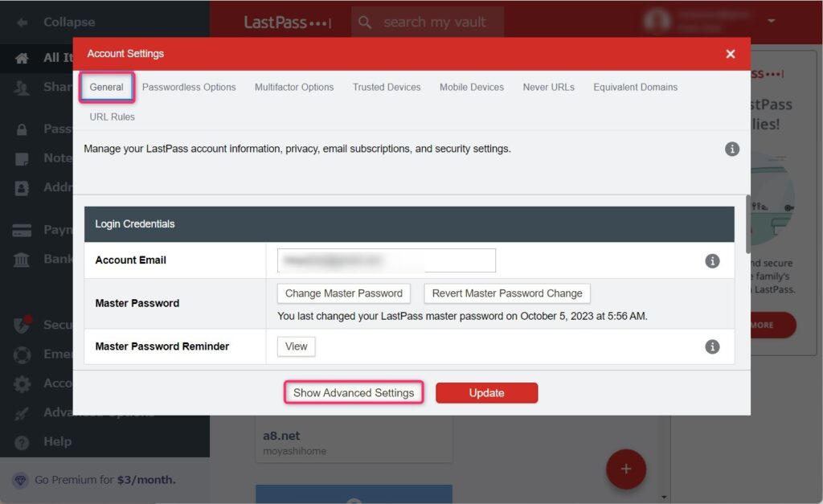Viewport: 823px width, 504px height.
Task: Open the URL Rules tab
Action: click(x=113, y=117)
